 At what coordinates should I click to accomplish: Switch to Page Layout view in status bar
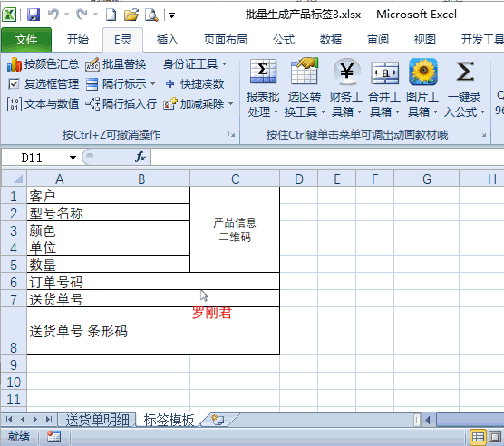494,437
